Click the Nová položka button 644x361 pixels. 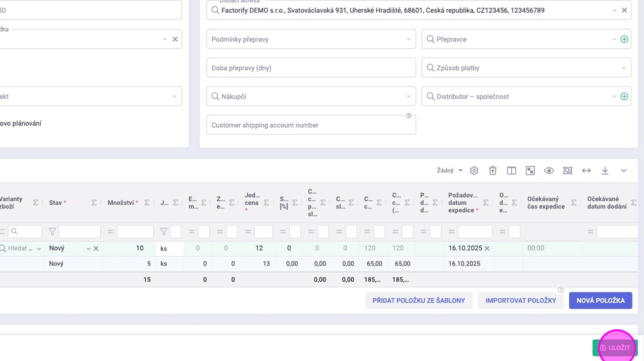tap(600, 301)
